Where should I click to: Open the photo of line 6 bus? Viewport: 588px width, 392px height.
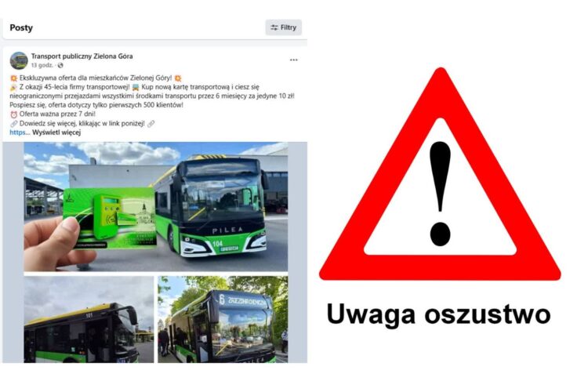tap(223, 319)
